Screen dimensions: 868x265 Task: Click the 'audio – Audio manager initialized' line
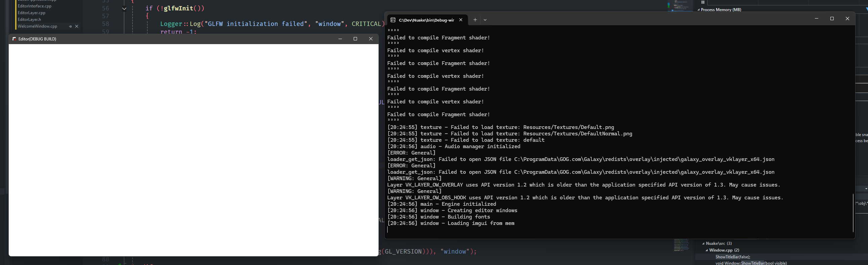point(453,146)
